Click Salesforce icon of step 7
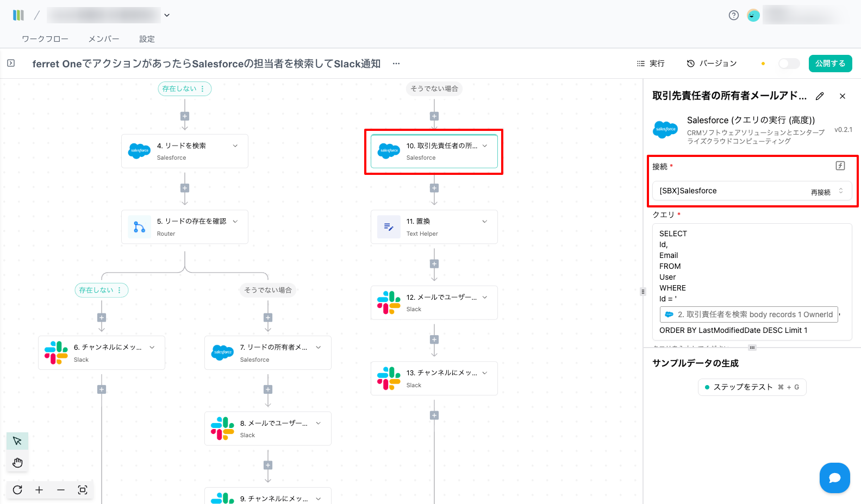This screenshot has height=504, width=861. 223,353
